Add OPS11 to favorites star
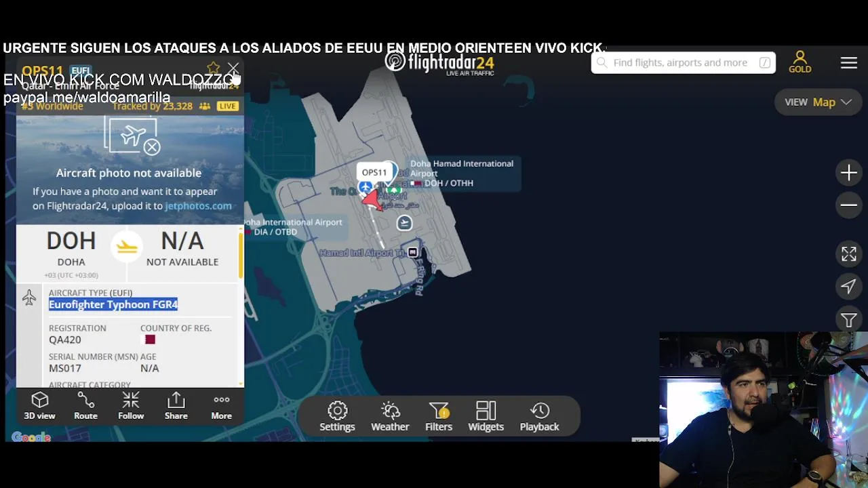 [x=213, y=68]
